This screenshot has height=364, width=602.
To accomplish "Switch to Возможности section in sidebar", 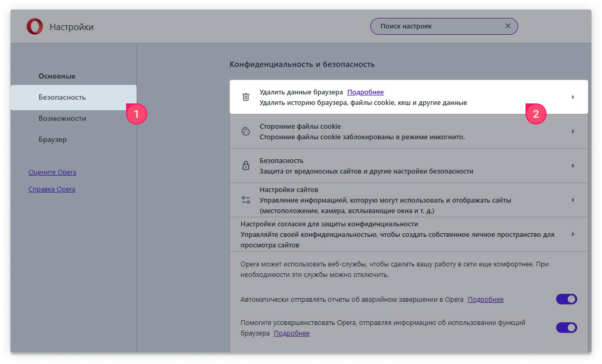I will [x=62, y=118].
